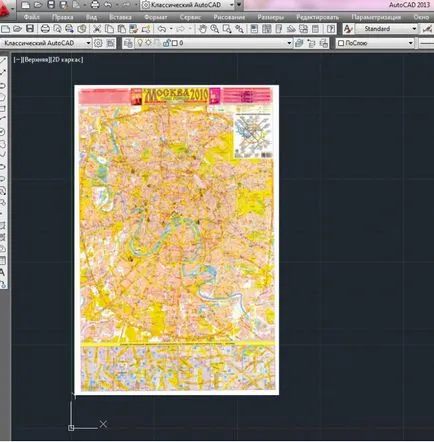
Task: Open the Размеры menu
Action: [271, 17]
